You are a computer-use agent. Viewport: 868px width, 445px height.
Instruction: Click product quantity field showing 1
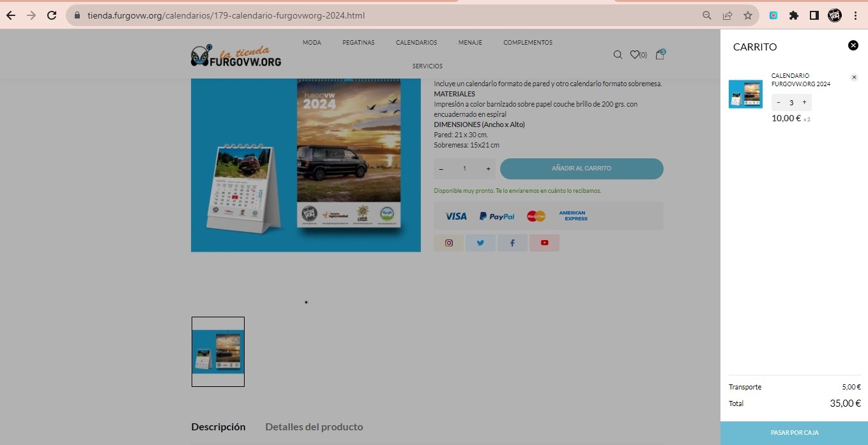click(x=464, y=169)
